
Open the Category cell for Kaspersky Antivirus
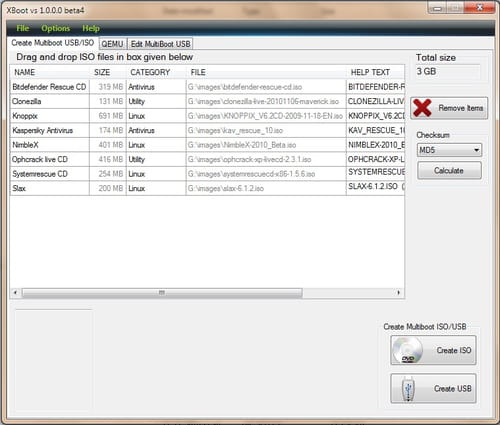pyautogui.click(x=156, y=130)
